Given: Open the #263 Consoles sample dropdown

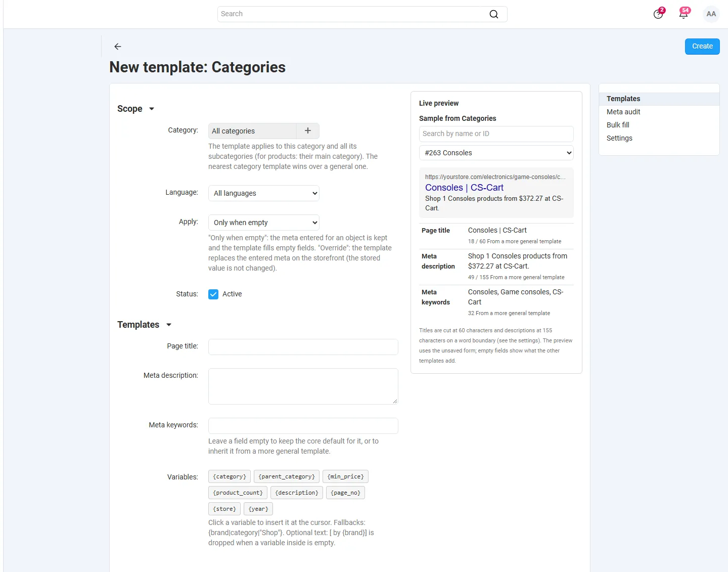Looking at the screenshot, I should coord(496,153).
